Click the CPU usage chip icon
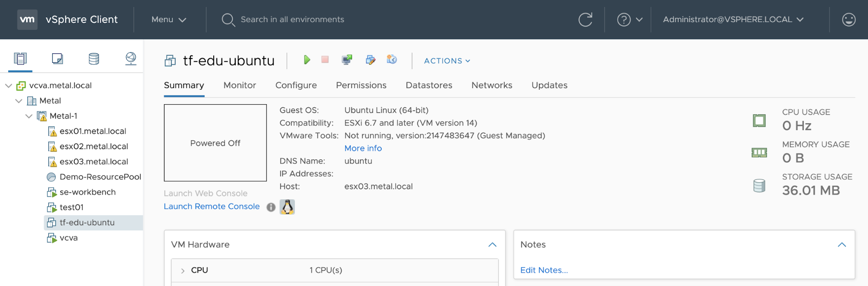The width and height of the screenshot is (868, 286). pyautogui.click(x=759, y=120)
